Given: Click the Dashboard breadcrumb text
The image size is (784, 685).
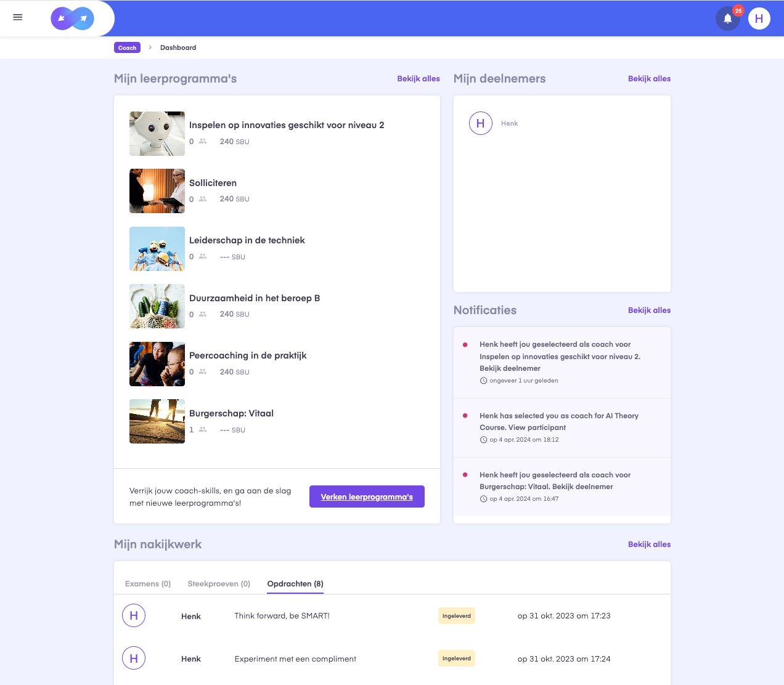Looking at the screenshot, I should point(178,47).
